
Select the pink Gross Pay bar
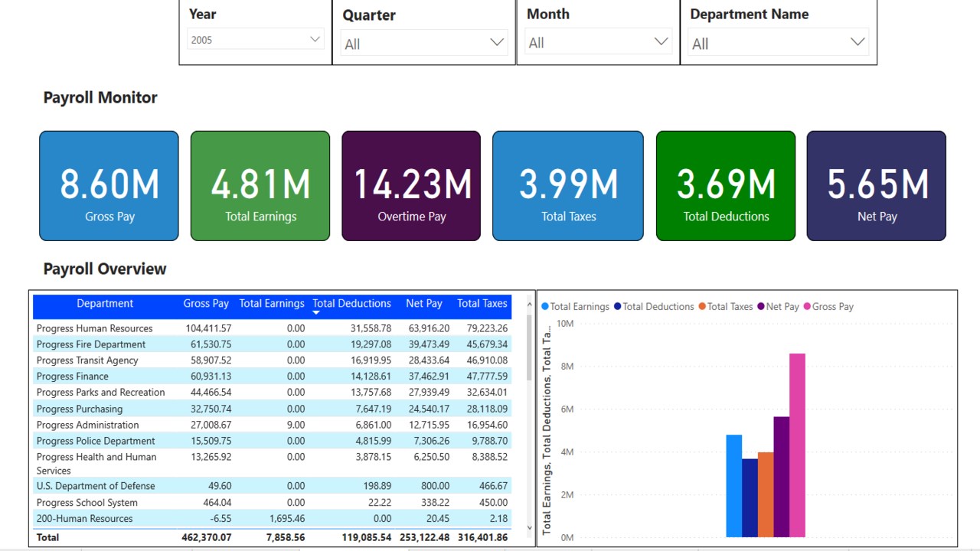pyautogui.click(x=797, y=445)
